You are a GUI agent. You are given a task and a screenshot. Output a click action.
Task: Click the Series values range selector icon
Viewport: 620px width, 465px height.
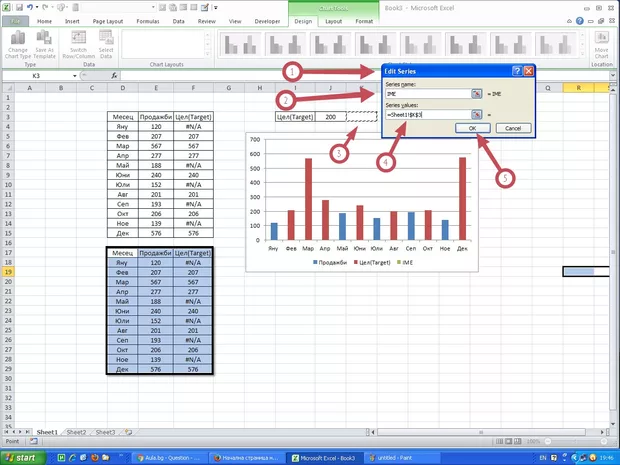[477, 115]
